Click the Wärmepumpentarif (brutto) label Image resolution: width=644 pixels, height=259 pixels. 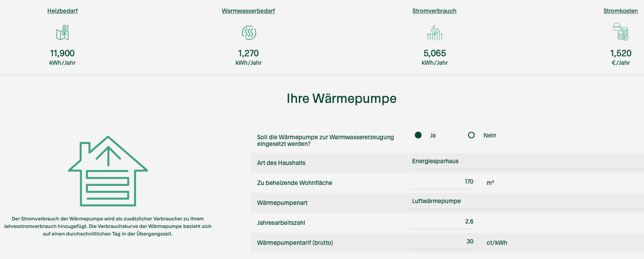pos(295,243)
